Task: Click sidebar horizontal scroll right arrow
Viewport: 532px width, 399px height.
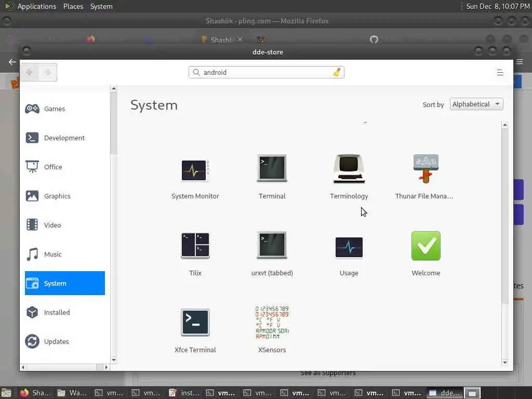Action: (106, 367)
